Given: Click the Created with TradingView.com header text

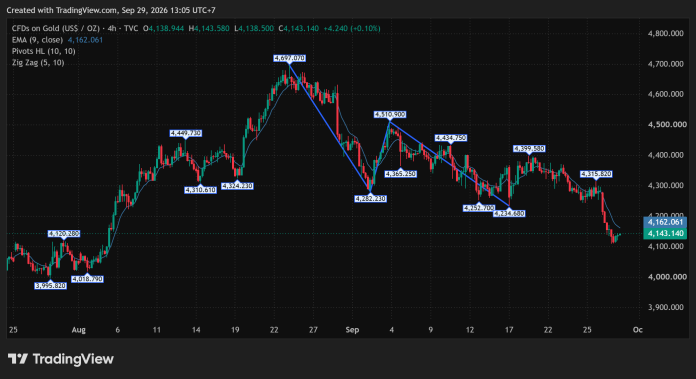Looking at the screenshot, I should (111, 10).
